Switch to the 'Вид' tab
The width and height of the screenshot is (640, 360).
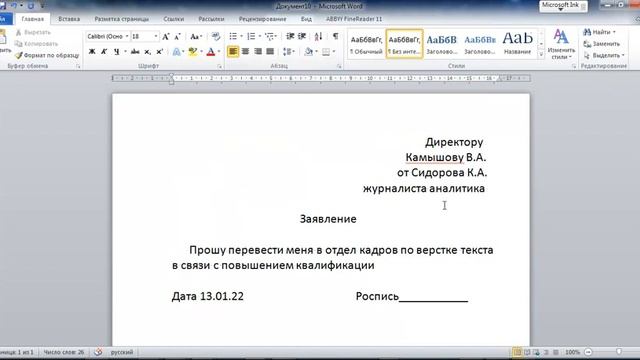307,19
